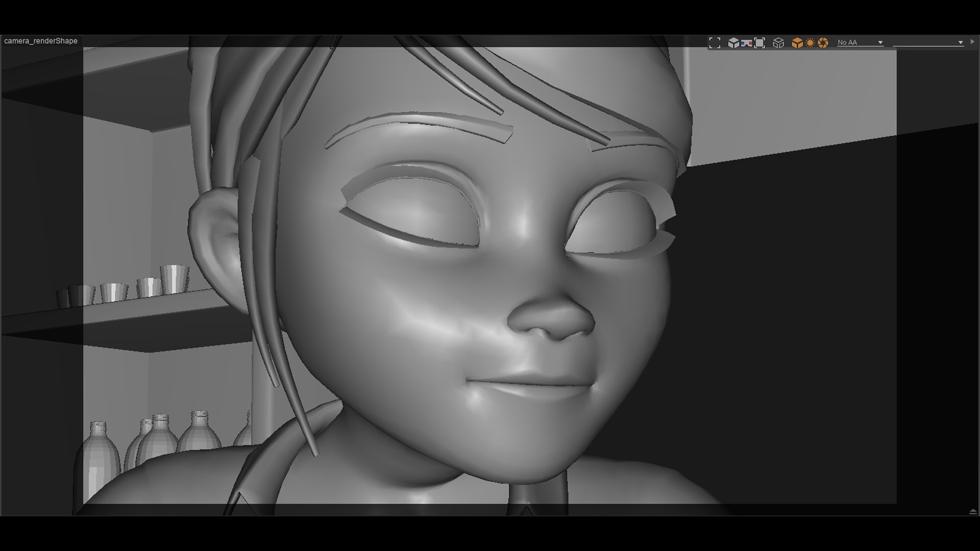This screenshot has height=551, width=980.
Task: Click the camera_renderShape viewport label
Action: click(x=41, y=41)
